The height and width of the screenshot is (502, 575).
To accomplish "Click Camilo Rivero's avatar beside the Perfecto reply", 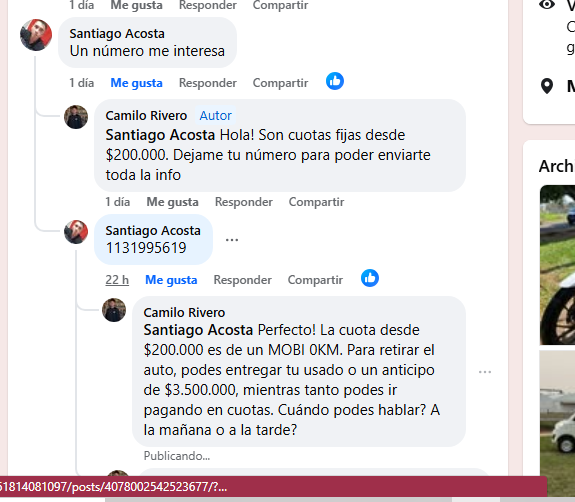I will 114,310.
